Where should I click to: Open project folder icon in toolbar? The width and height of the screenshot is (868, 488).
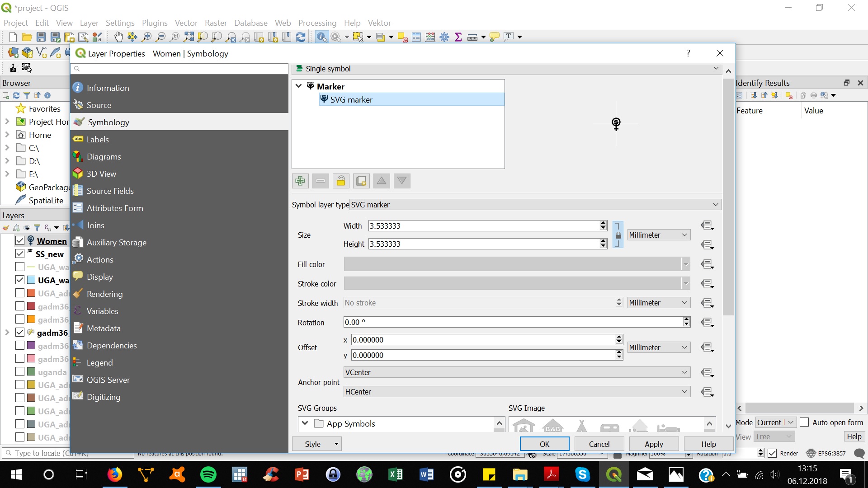click(27, 37)
